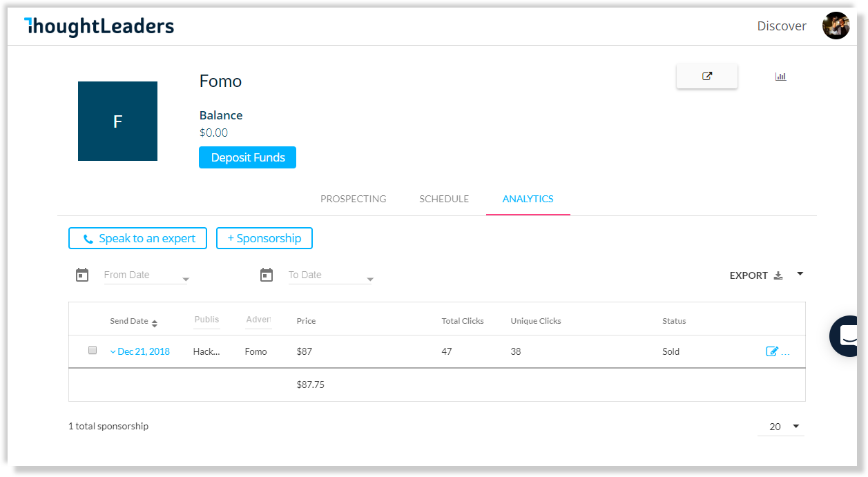Viewport: 868px width, 477px height.
Task: Click the To Date calendar icon
Action: (x=267, y=275)
